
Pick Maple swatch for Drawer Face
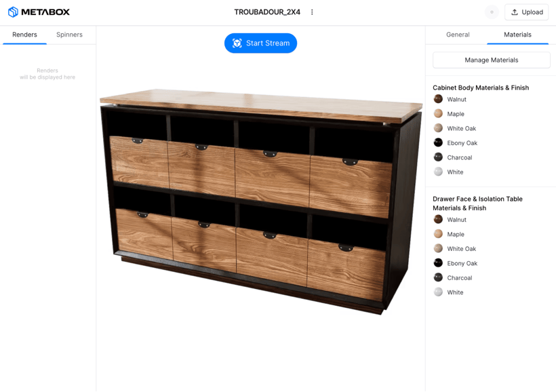coord(438,234)
